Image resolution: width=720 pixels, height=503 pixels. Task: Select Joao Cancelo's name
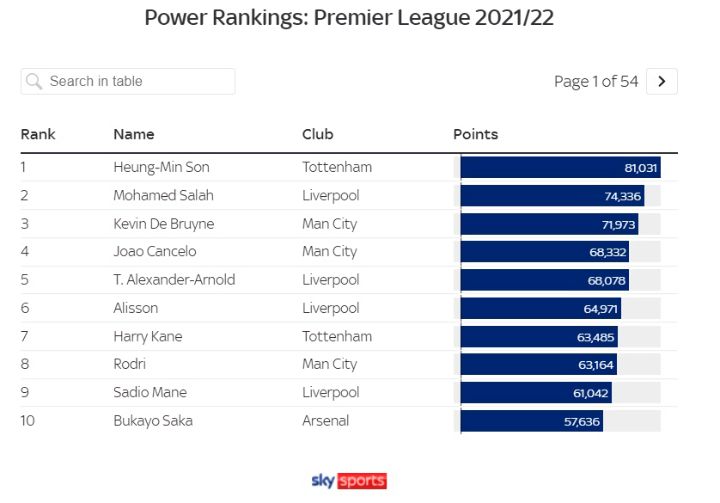click(x=155, y=252)
